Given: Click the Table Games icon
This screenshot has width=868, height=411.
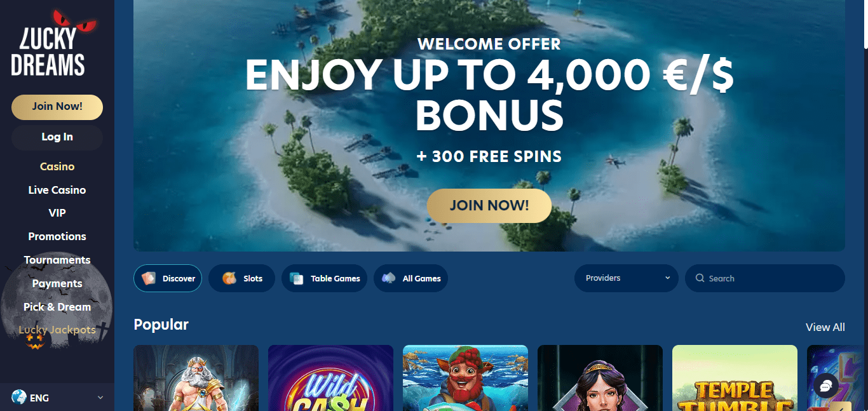Looking at the screenshot, I should [x=296, y=278].
